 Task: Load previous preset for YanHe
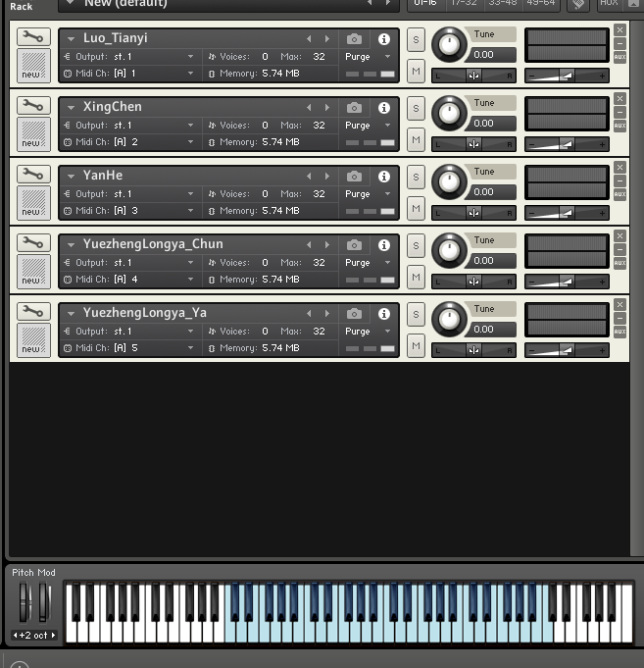[310, 176]
